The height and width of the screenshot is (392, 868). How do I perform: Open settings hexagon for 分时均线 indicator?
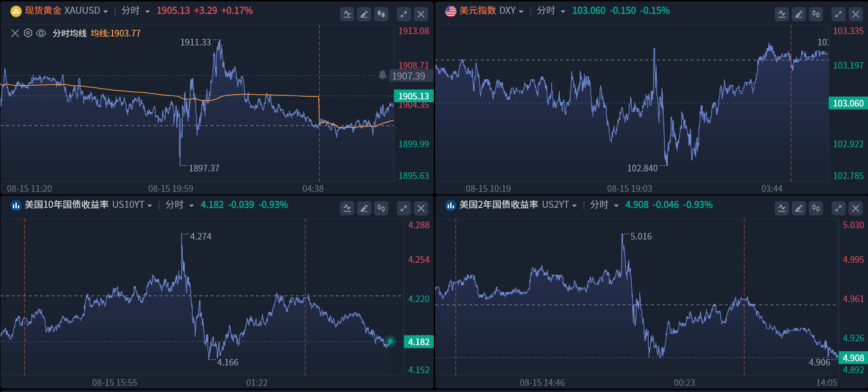28,33
